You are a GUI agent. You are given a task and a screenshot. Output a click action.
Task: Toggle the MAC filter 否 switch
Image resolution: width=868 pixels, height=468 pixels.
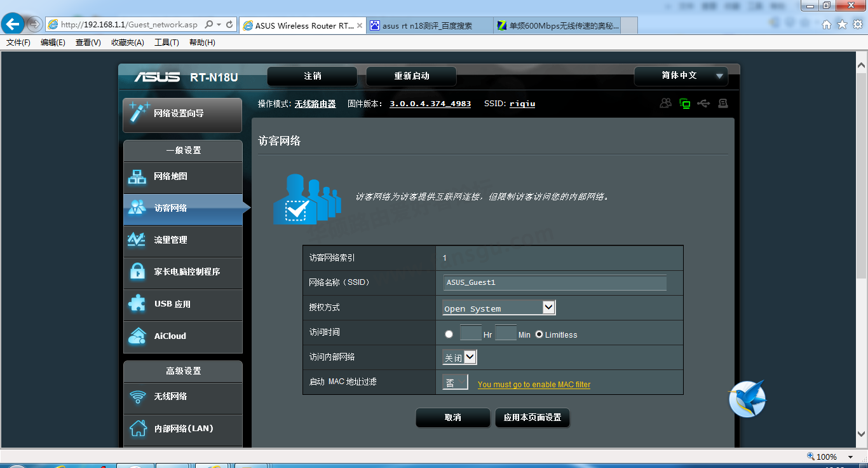tap(455, 382)
